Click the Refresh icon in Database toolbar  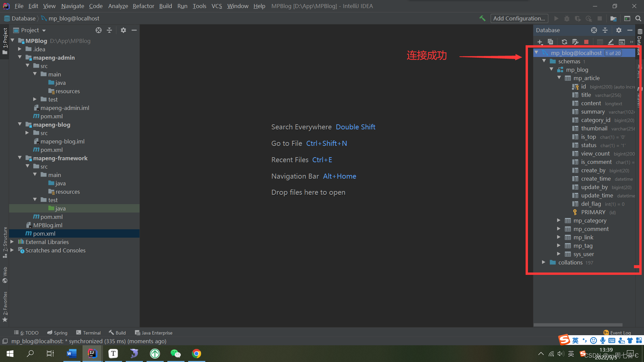tap(565, 42)
